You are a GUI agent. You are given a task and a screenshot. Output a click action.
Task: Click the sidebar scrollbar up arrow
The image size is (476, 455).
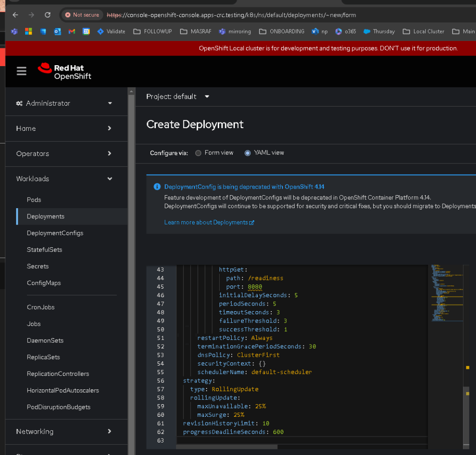tap(131, 91)
